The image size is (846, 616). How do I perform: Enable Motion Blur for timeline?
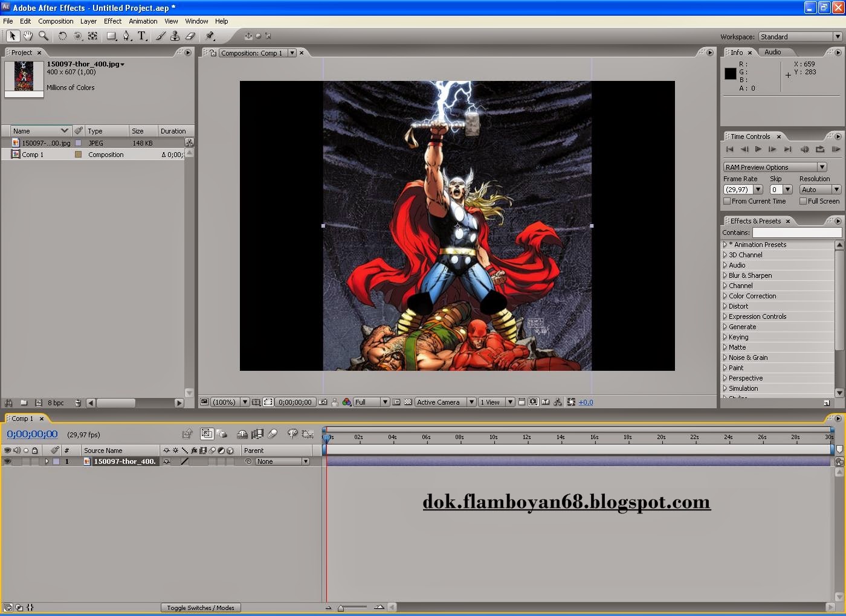[273, 434]
